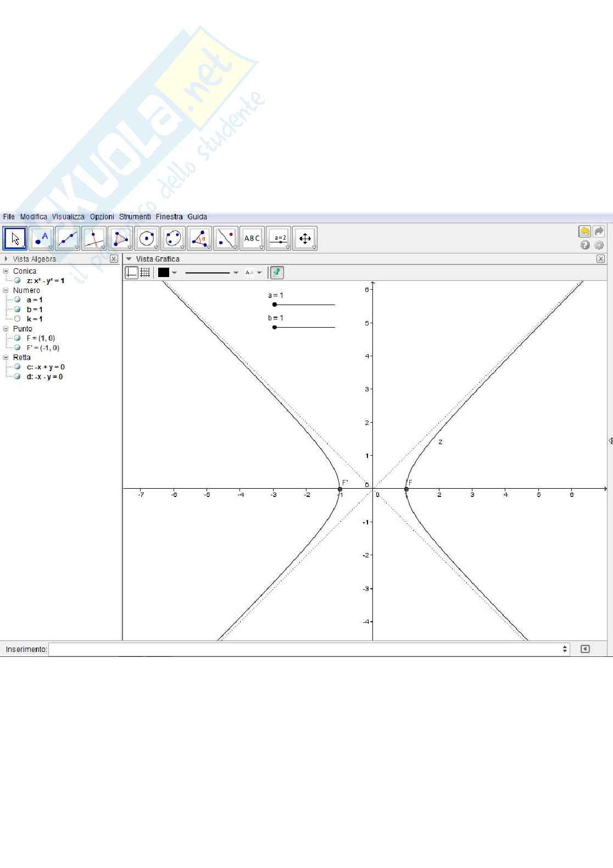This screenshot has height=868, width=613.
Task: Collapse the Numero tree group
Action: [5, 290]
